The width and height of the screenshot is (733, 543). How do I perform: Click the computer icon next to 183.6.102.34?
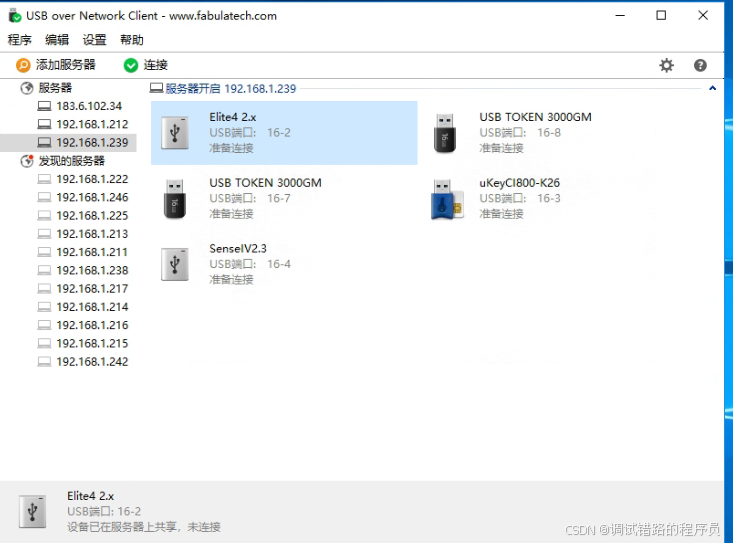pos(44,106)
